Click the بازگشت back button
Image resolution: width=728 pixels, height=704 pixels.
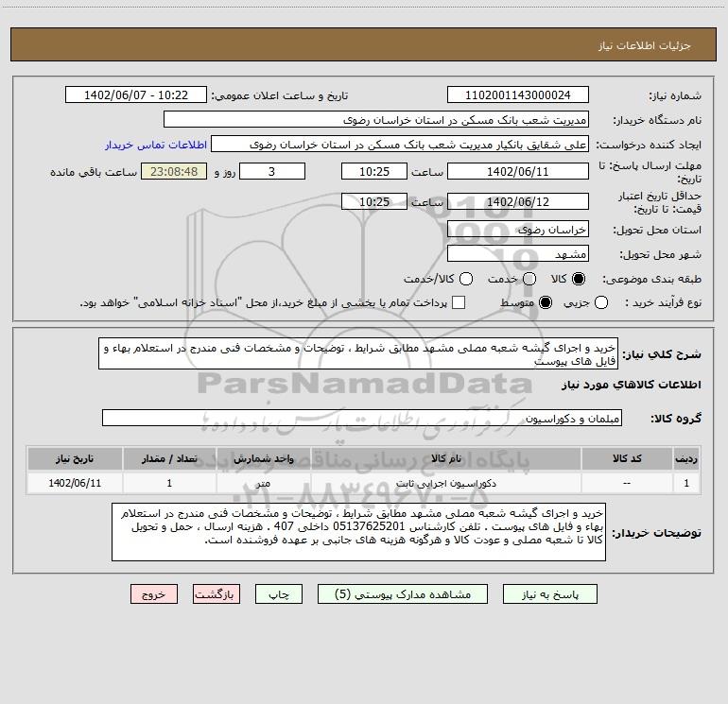tap(217, 594)
